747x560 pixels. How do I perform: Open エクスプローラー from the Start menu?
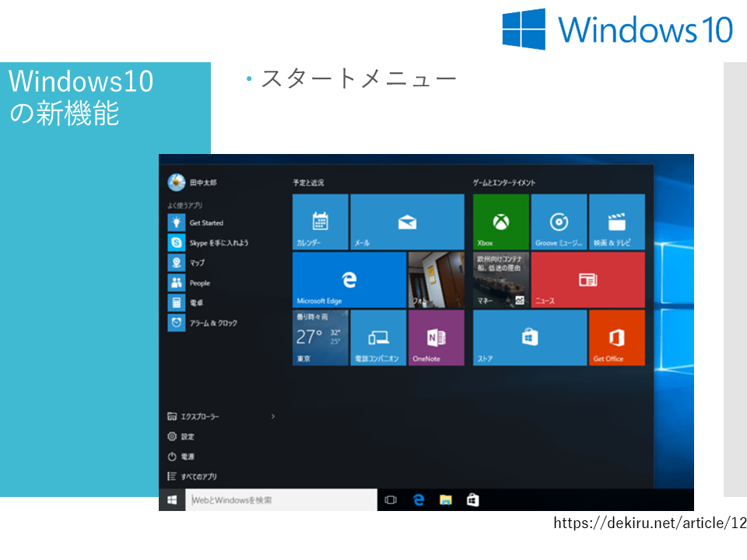click(x=193, y=416)
